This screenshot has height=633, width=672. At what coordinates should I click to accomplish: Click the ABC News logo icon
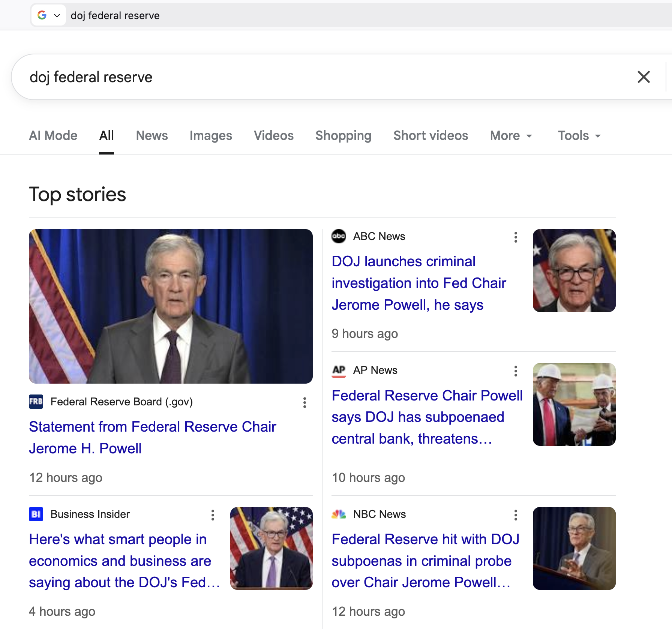[339, 236]
